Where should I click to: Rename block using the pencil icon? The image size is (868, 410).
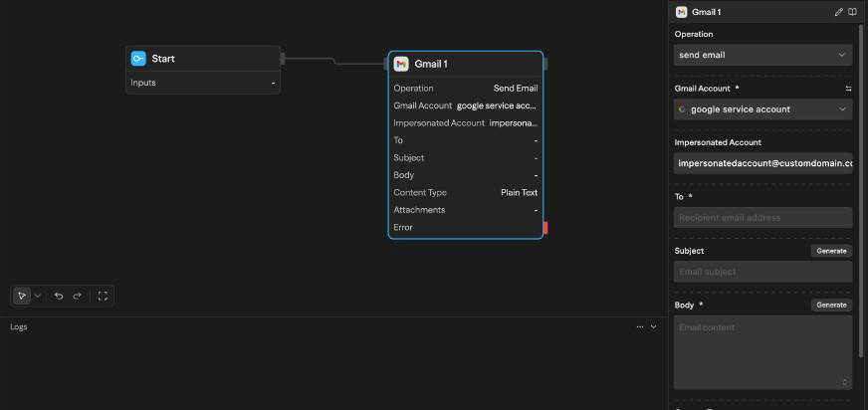(x=839, y=12)
